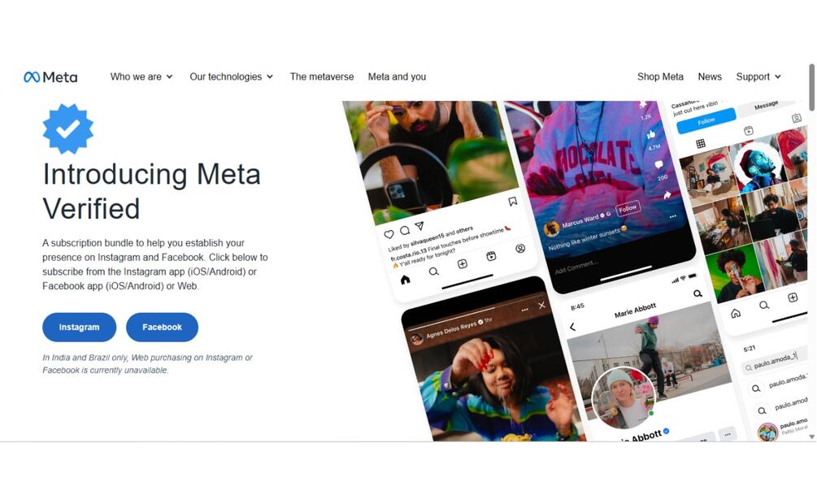Click the back arrow beside Marie Abbott
The image size is (817, 504).
[x=572, y=327]
